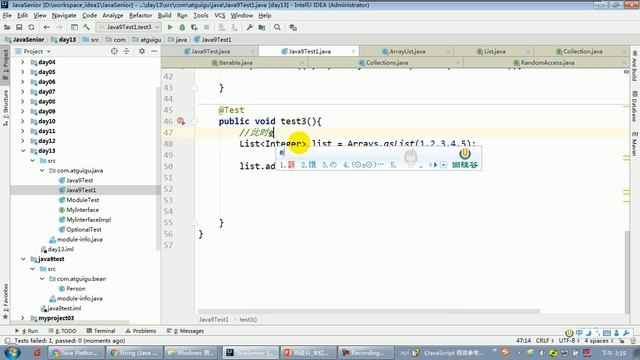640x360 pixels.
Task: Expand the day04 folder
Action: point(23,62)
